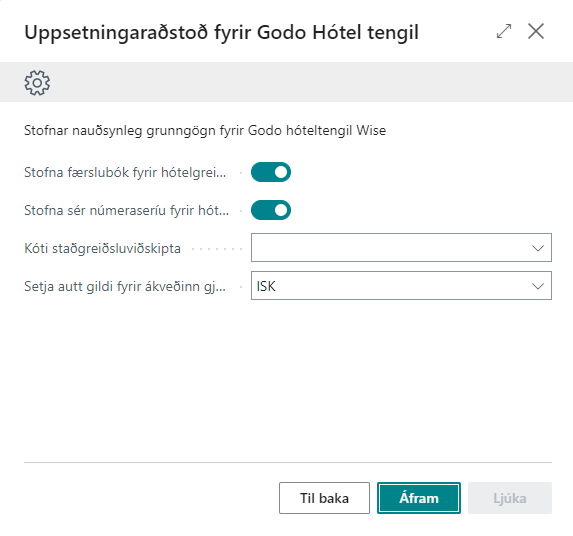
Task: Click the gear icon in gray banner
Action: (x=37, y=83)
